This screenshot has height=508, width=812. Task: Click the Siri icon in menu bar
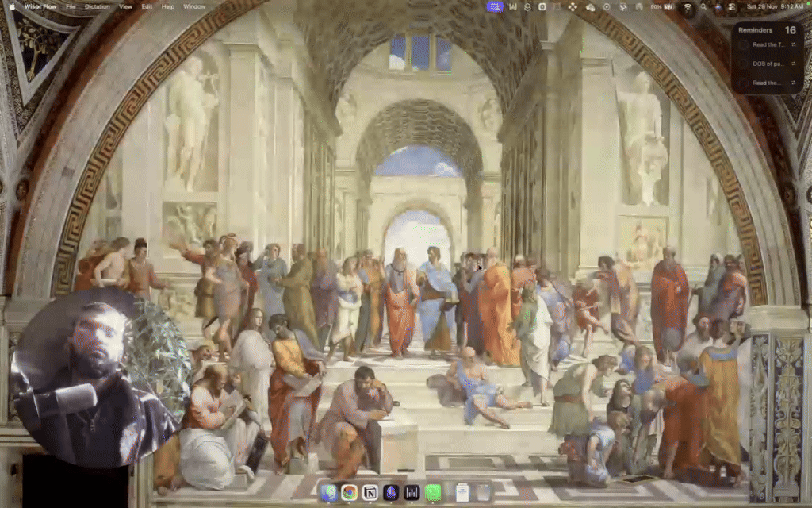click(718, 6)
